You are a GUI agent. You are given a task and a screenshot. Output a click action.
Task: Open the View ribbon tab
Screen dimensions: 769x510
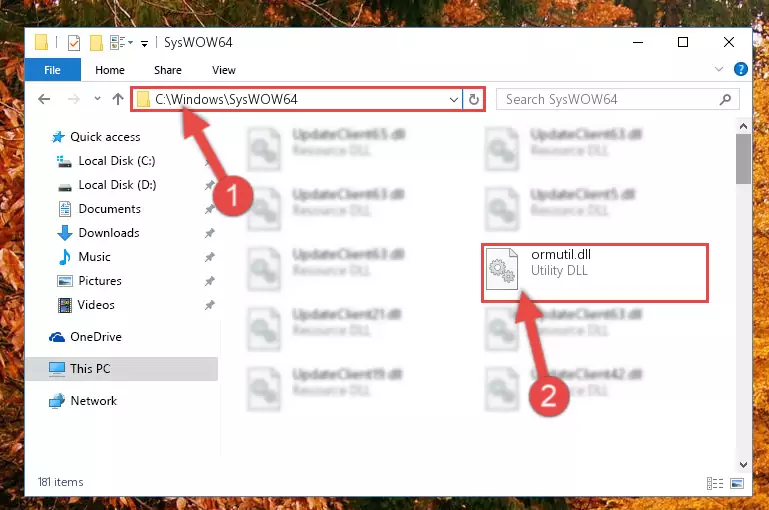[224, 70]
